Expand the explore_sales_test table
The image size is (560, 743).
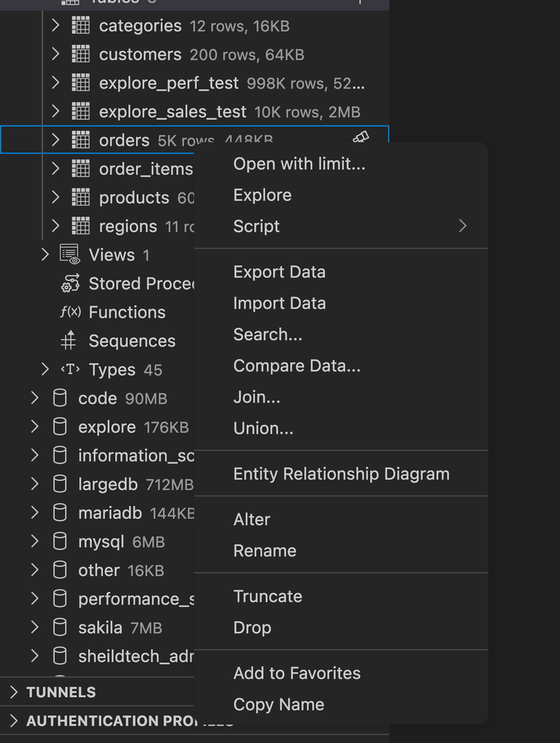point(55,111)
